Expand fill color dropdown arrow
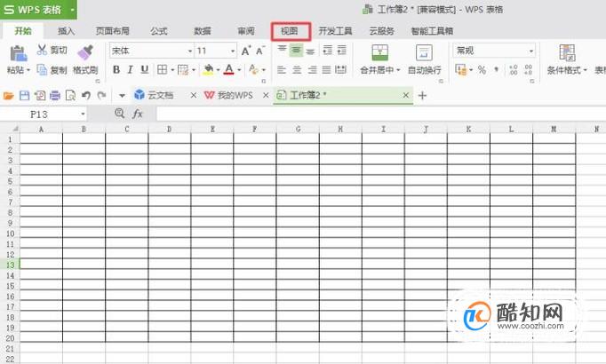Screen dimensions: 606x364 pyautogui.click(x=218, y=70)
